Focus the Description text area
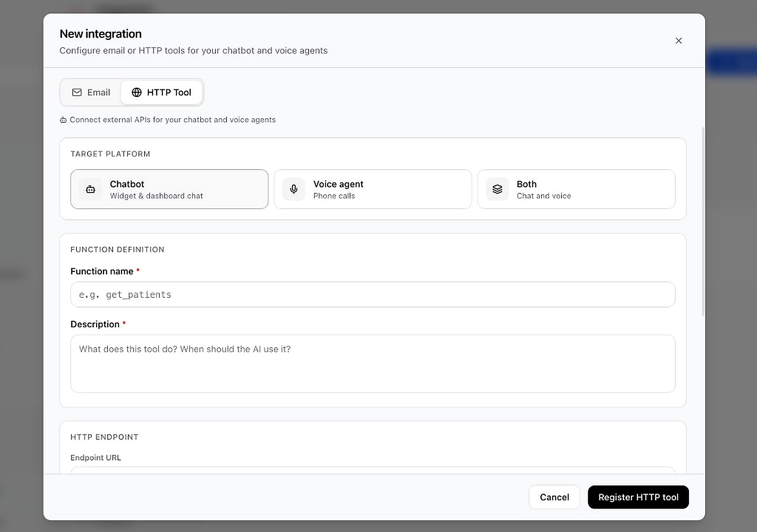 pyautogui.click(x=373, y=364)
